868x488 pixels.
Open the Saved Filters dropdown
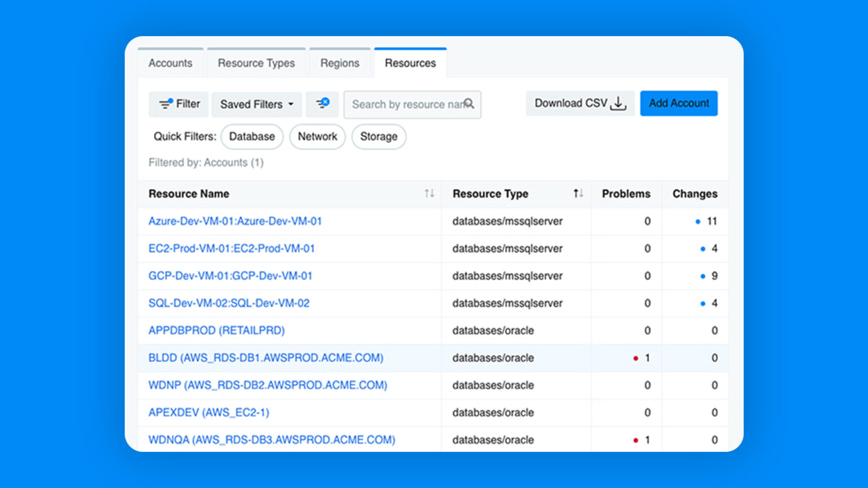(x=256, y=104)
